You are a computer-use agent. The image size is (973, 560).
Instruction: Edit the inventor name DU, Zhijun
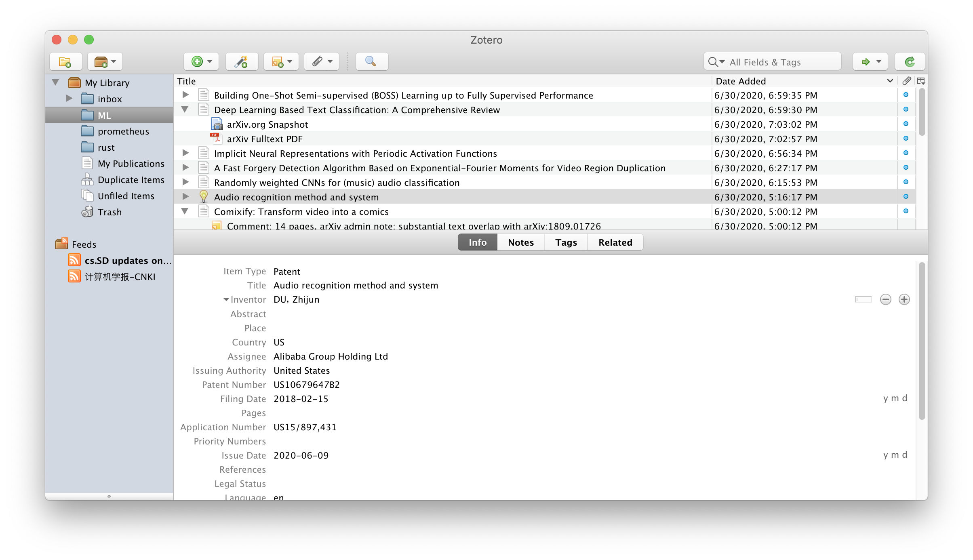pos(297,300)
